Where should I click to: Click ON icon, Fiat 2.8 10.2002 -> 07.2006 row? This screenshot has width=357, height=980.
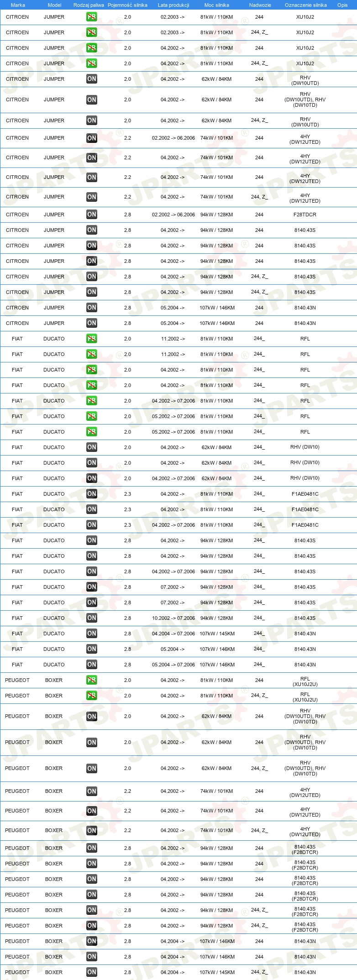pos(92,618)
